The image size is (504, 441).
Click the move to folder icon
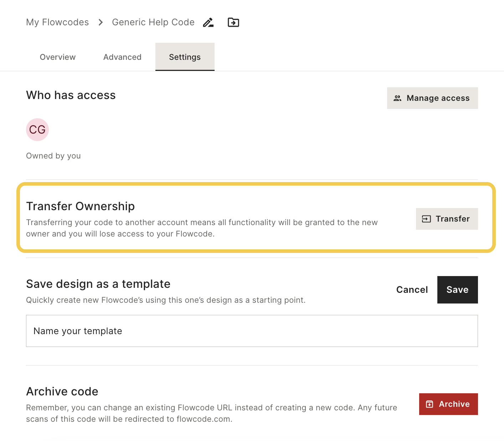pyautogui.click(x=233, y=22)
